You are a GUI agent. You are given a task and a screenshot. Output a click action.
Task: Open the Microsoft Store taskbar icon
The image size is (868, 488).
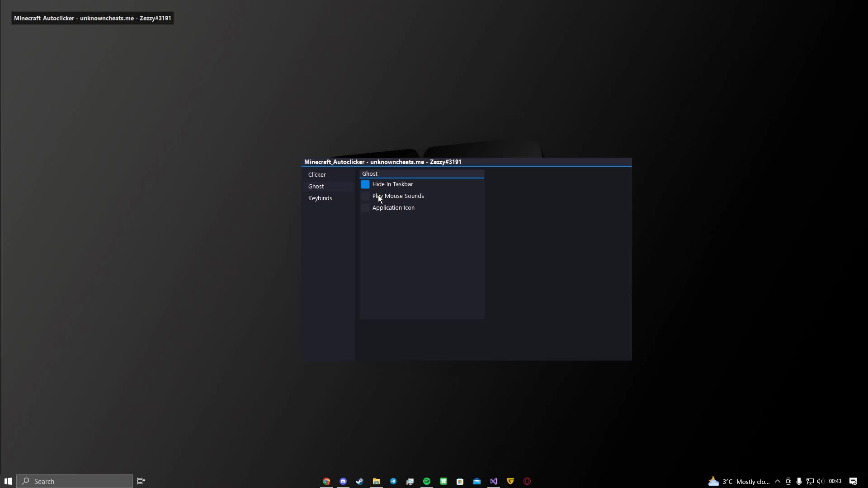point(460,481)
